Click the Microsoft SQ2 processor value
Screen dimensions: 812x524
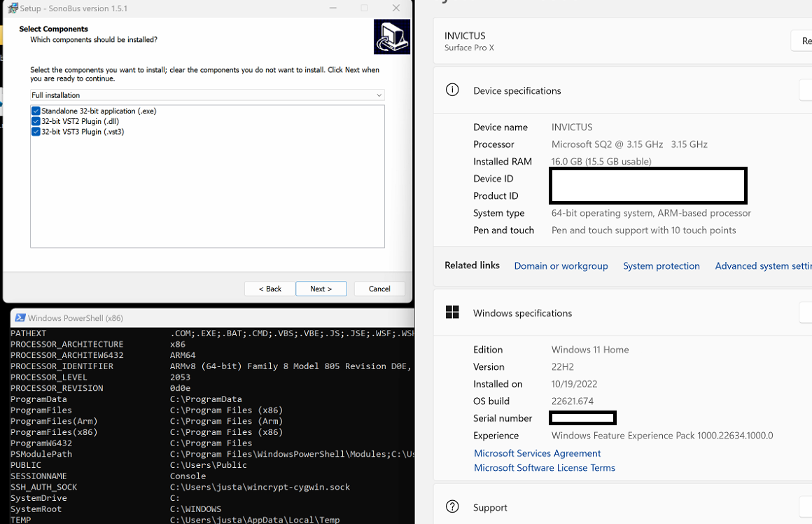coord(629,144)
